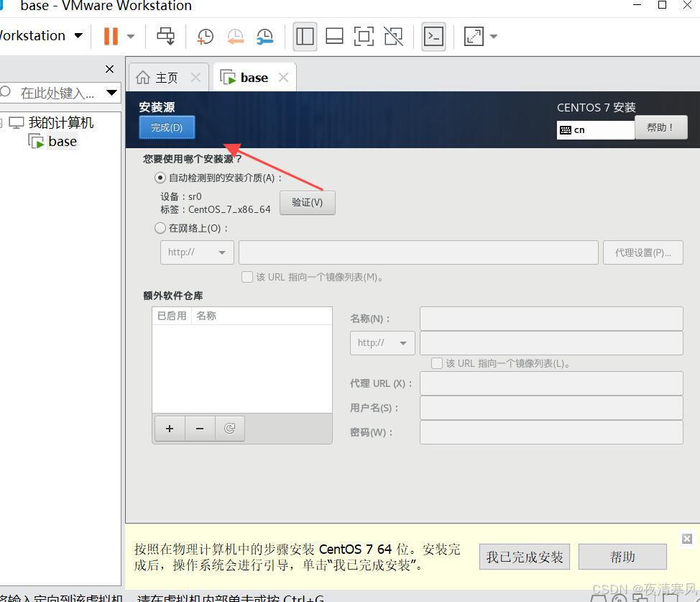Toggle the thumbnail bar view

point(334,36)
